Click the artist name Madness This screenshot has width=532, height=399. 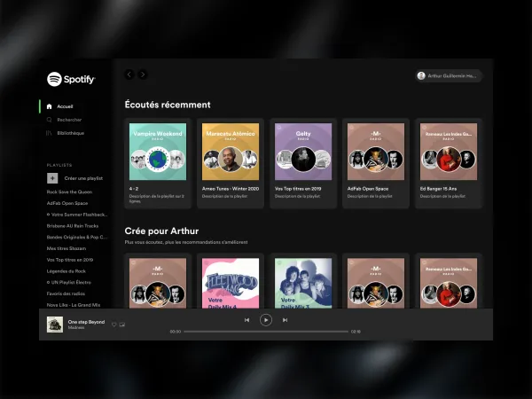76,328
